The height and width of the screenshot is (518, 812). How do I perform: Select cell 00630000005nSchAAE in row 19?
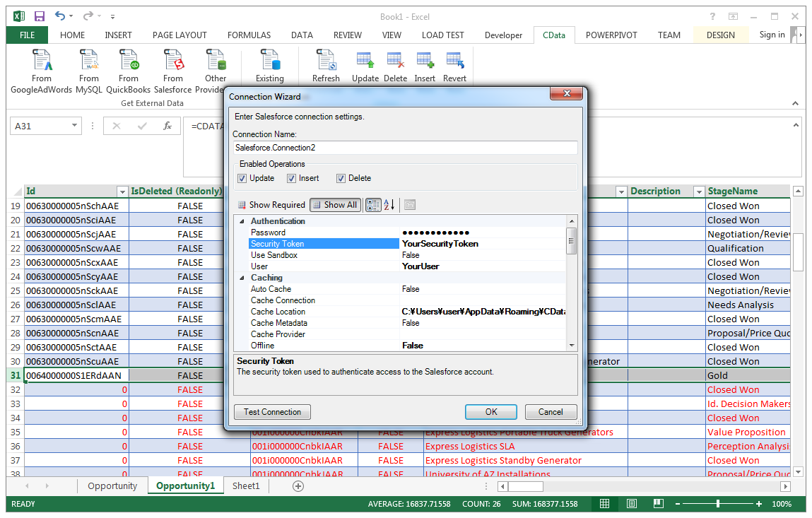coord(76,206)
